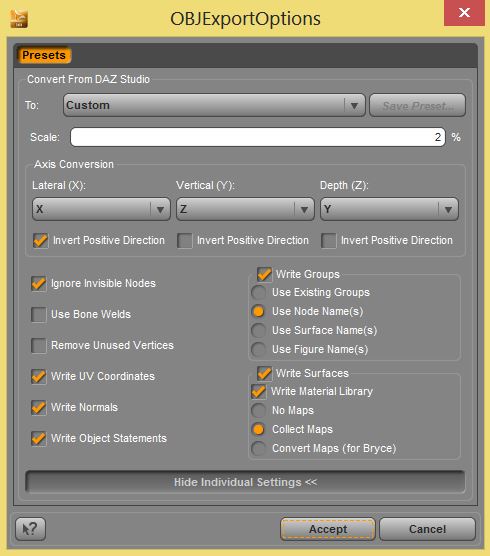Select Use Surface Name(s) radio button
The width and height of the screenshot is (490, 556).
coord(258,330)
